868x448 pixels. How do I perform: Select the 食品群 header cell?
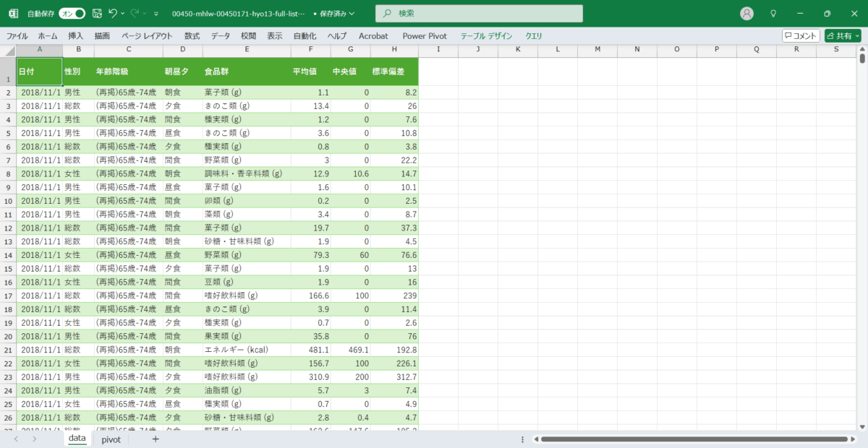point(247,72)
